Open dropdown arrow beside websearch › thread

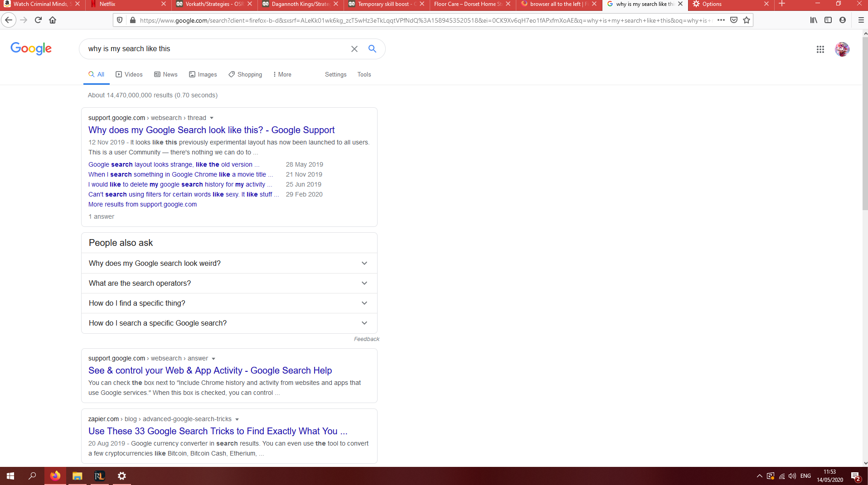212,118
